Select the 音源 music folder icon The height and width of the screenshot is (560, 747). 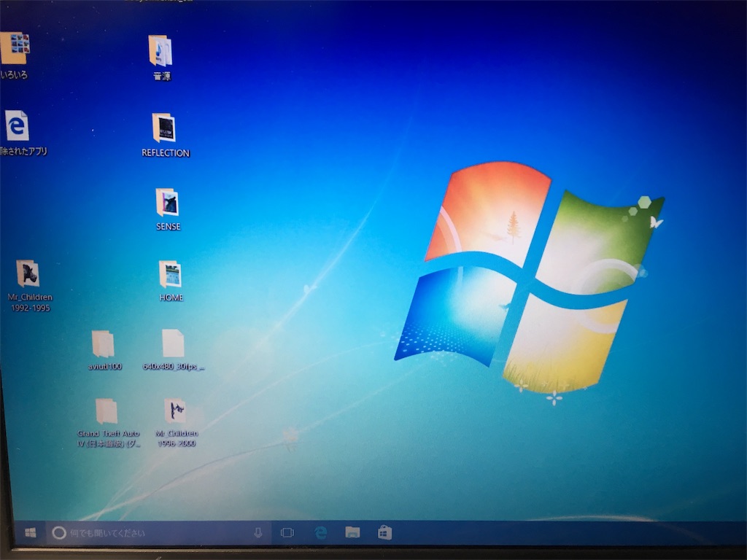160,50
